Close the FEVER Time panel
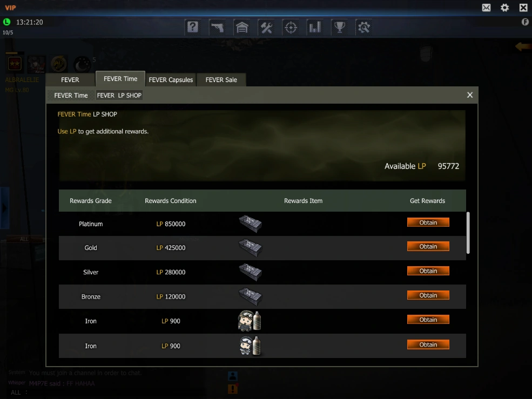The width and height of the screenshot is (532, 399). coord(469,95)
